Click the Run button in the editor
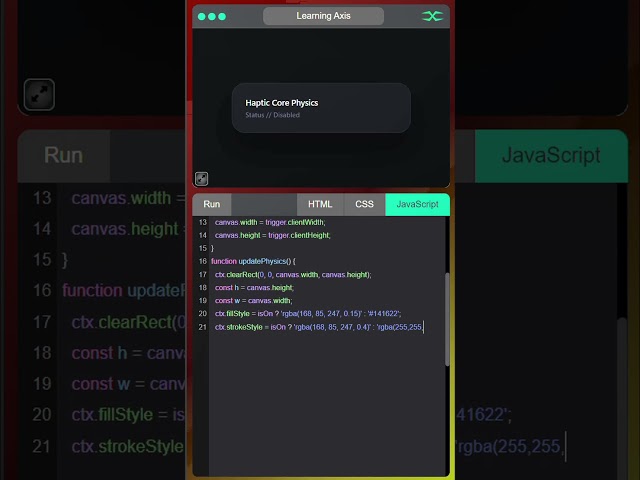Screen dimensions: 640x480 (x=212, y=204)
